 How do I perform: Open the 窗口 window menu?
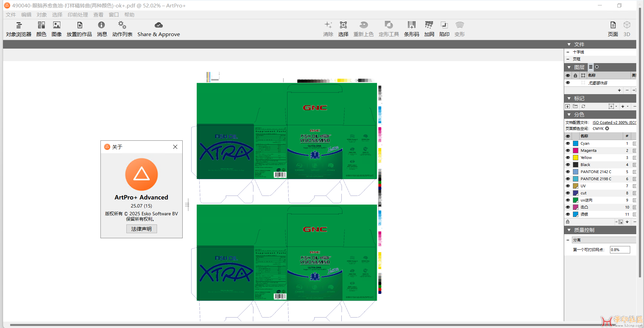point(114,15)
